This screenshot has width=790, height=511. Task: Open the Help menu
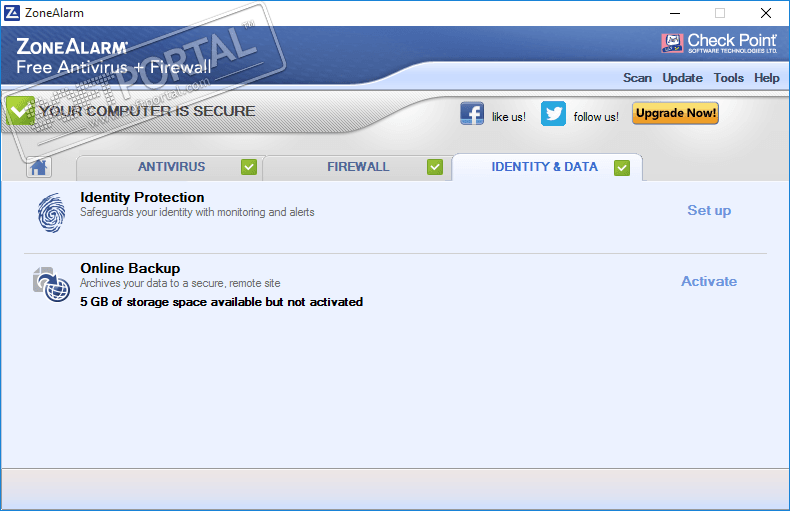click(x=766, y=78)
